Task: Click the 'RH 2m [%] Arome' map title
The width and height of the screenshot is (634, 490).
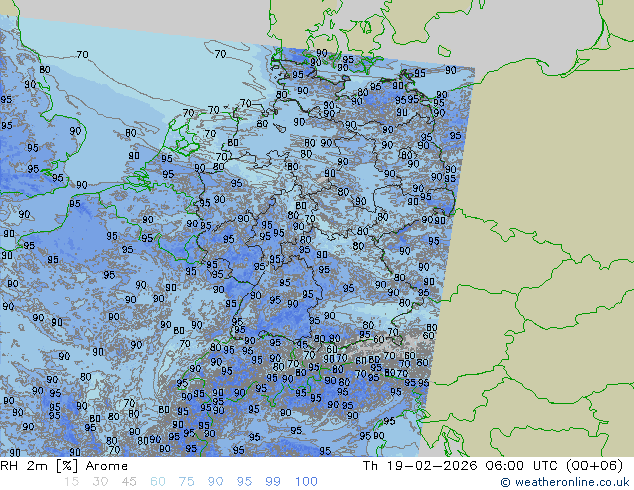Action: [x=64, y=466]
